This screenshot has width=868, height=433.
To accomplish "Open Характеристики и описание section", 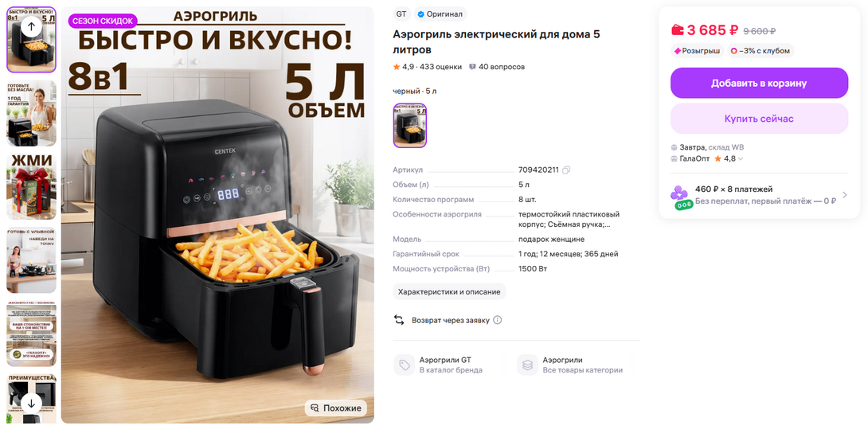I will (449, 291).
